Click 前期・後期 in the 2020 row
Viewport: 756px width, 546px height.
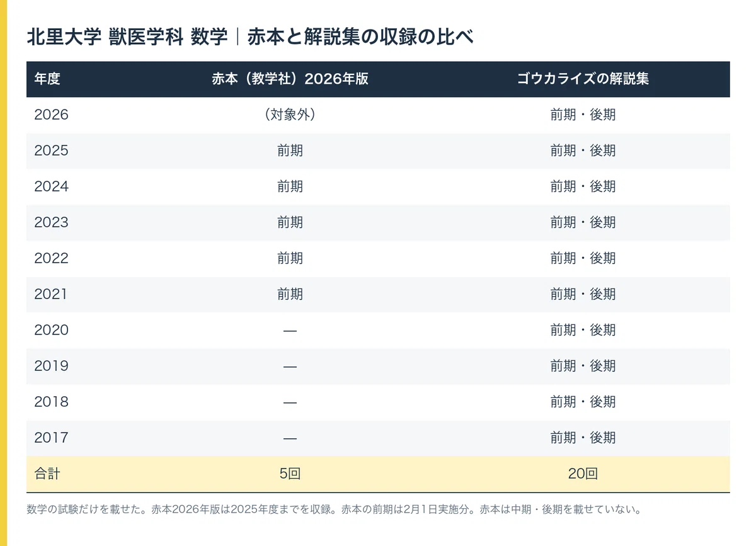pos(583,331)
